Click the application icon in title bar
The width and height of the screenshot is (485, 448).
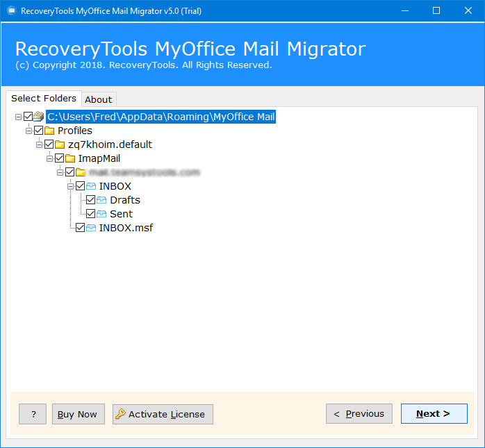(12, 11)
